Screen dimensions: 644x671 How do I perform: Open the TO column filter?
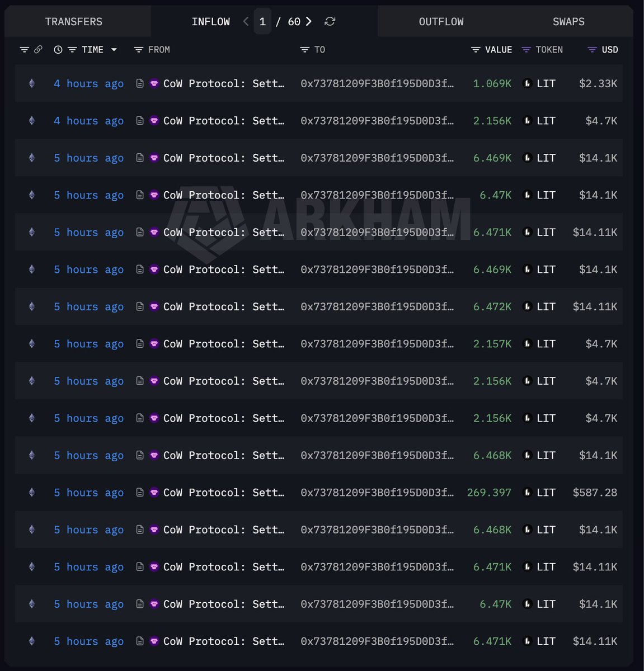pyautogui.click(x=304, y=50)
